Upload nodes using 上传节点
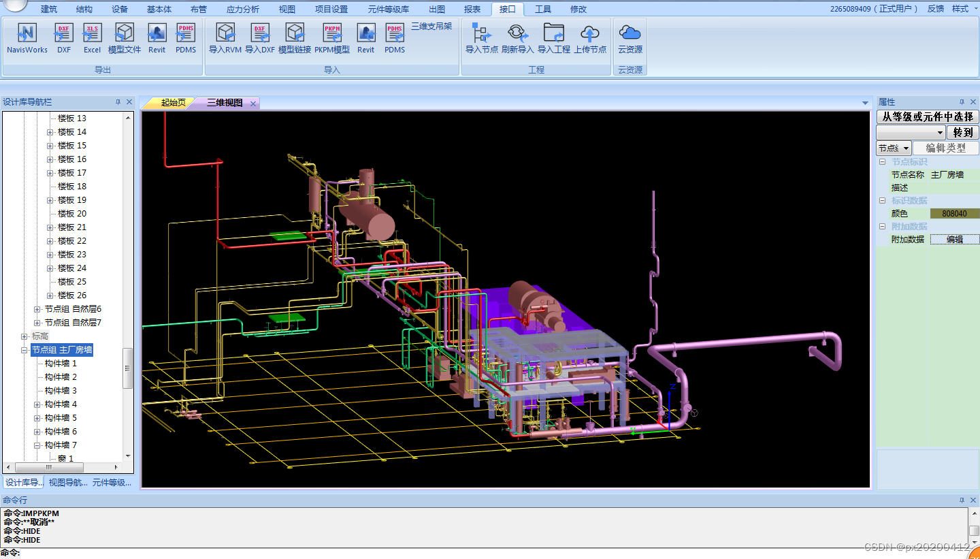This screenshot has height=559, width=980. [x=590, y=37]
